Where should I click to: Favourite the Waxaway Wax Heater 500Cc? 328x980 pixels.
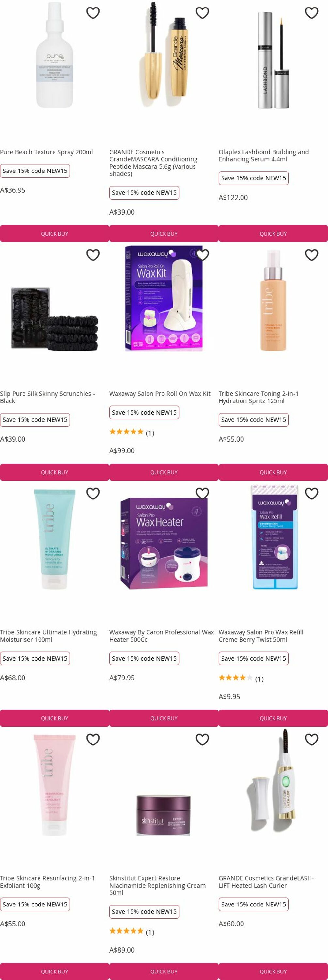click(x=202, y=493)
